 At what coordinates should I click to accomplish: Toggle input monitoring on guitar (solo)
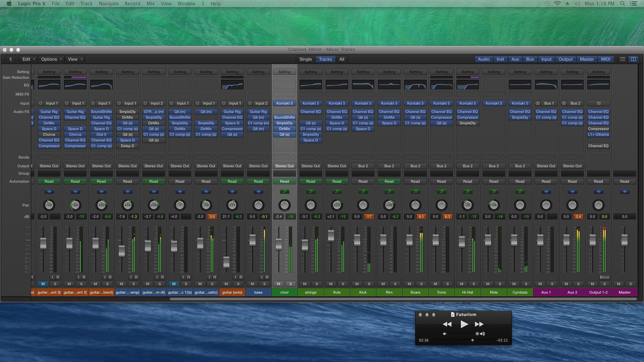click(x=235, y=277)
